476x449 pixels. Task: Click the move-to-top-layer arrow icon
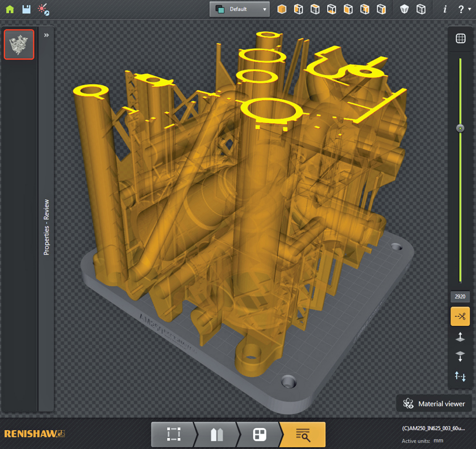click(x=460, y=337)
